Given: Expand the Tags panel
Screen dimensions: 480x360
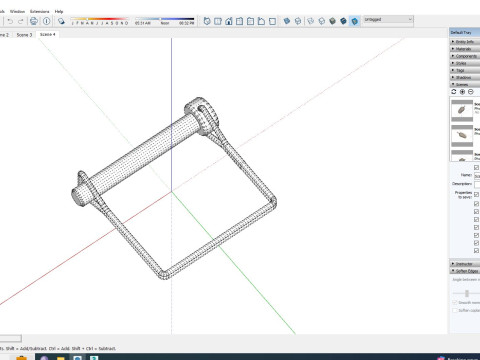Looking at the screenshot, I should pyautogui.click(x=465, y=70).
